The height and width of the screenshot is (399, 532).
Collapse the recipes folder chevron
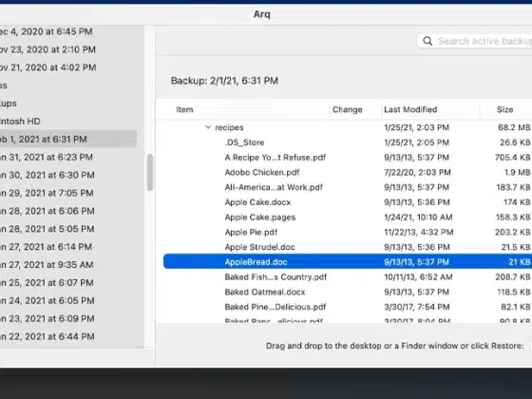pos(208,127)
